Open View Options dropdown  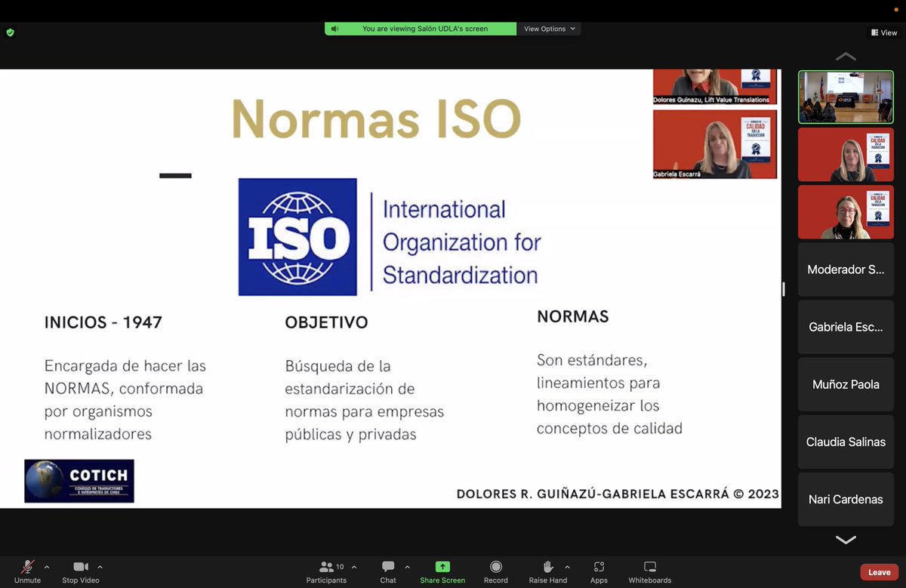(x=550, y=29)
